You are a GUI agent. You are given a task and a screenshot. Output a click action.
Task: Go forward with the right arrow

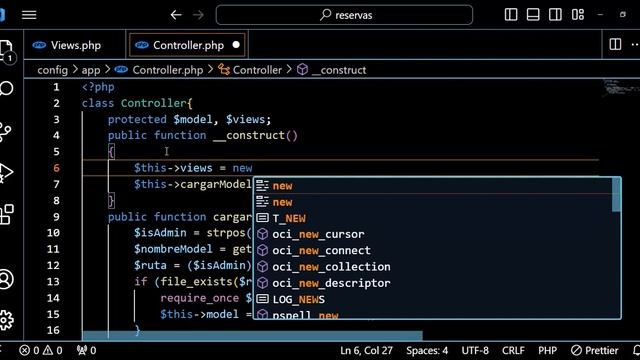[x=198, y=15]
